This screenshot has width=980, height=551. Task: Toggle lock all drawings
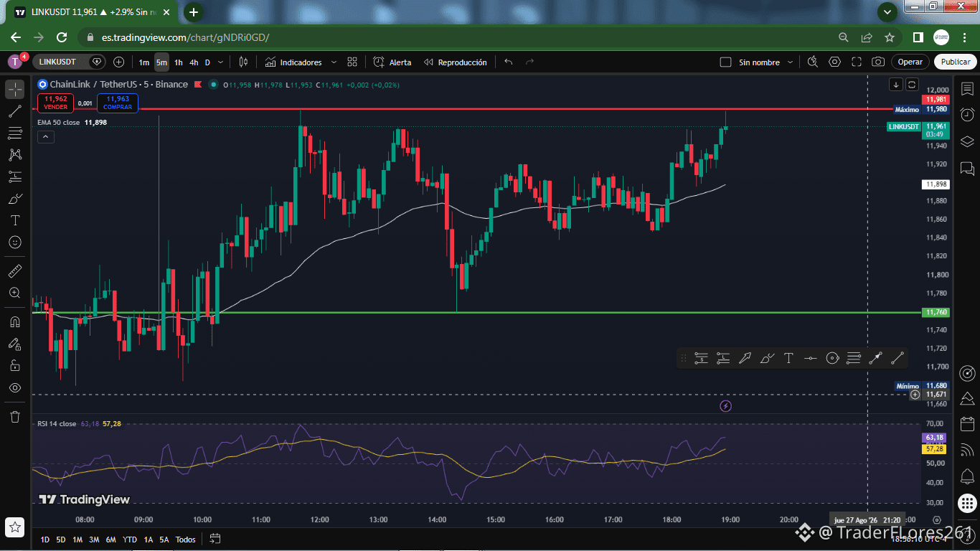(15, 365)
